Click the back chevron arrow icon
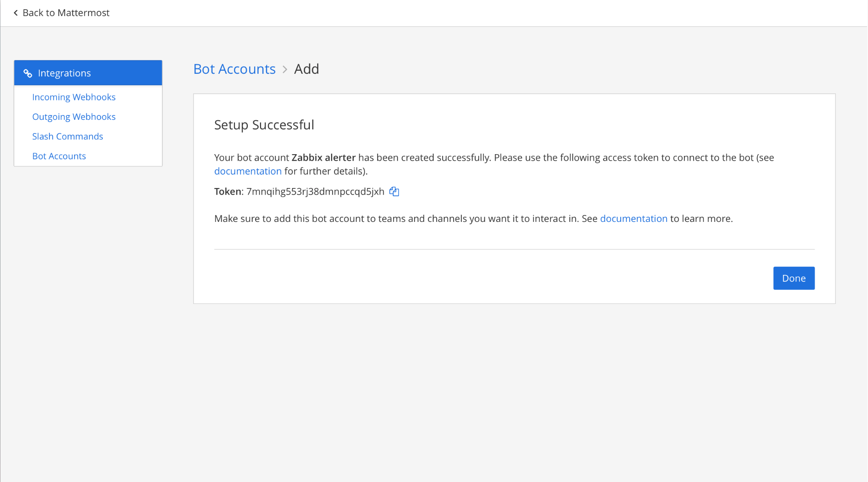Viewport: 868px width, 482px height. click(x=16, y=13)
